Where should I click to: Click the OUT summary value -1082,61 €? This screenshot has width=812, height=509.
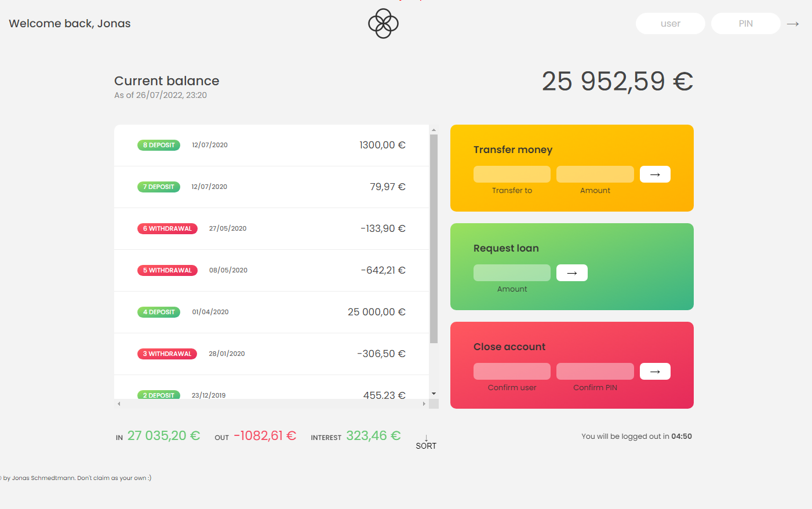265,436
